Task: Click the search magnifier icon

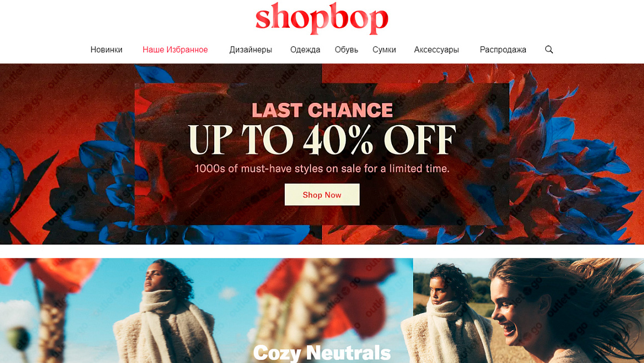Action: tap(549, 49)
